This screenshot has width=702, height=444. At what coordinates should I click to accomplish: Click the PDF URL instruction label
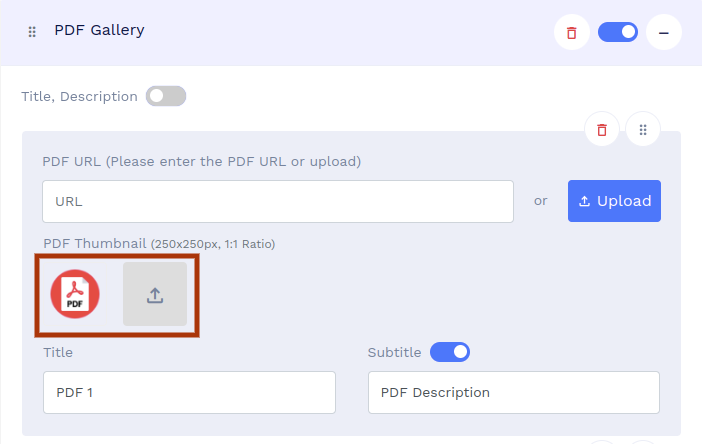coord(201,161)
